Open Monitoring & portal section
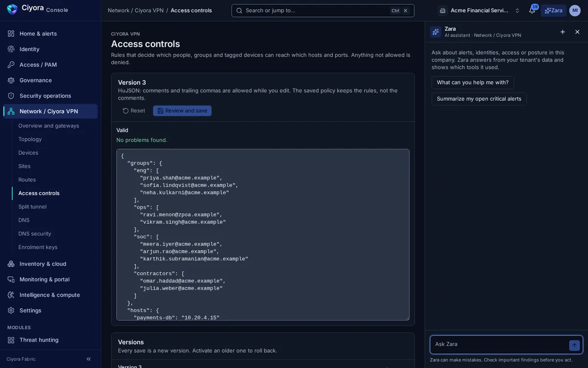Image resolution: width=588 pixels, height=368 pixels. [50, 279]
